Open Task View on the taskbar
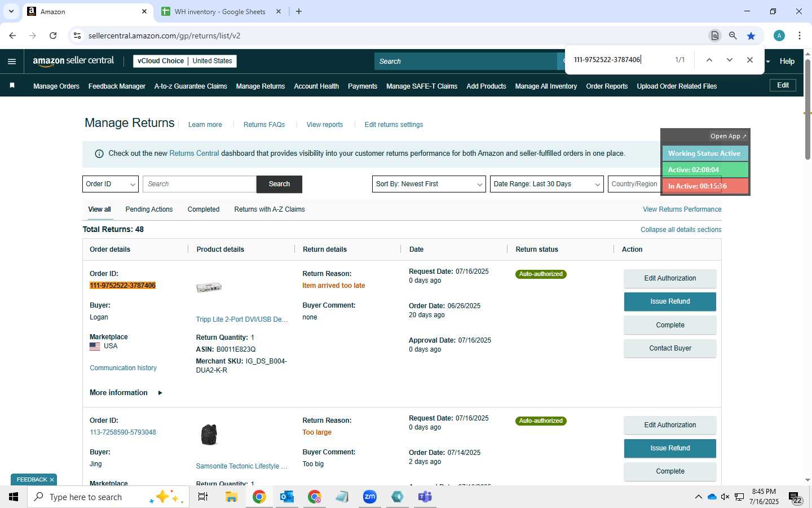This screenshot has height=508, width=812. click(203, 497)
